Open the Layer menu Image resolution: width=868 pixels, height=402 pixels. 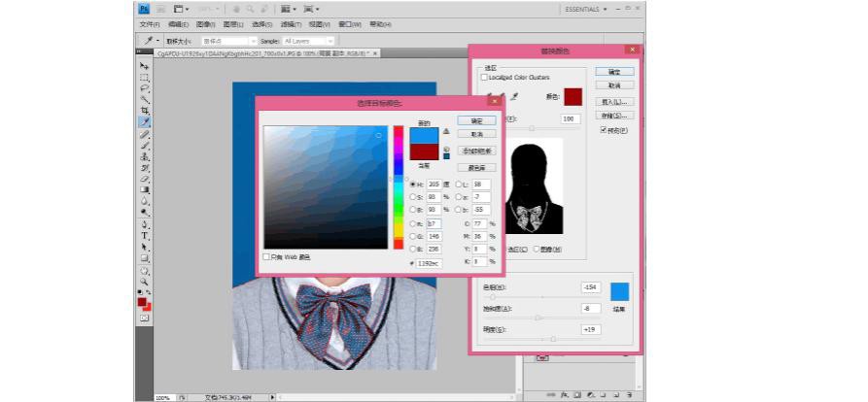tap(233, 25)
